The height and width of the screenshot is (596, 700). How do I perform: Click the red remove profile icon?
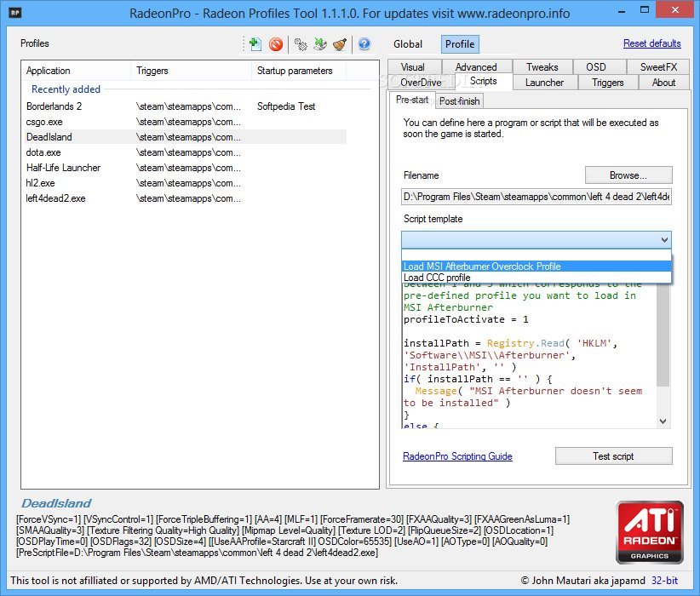pyautogui.click(x=276, y=44)
